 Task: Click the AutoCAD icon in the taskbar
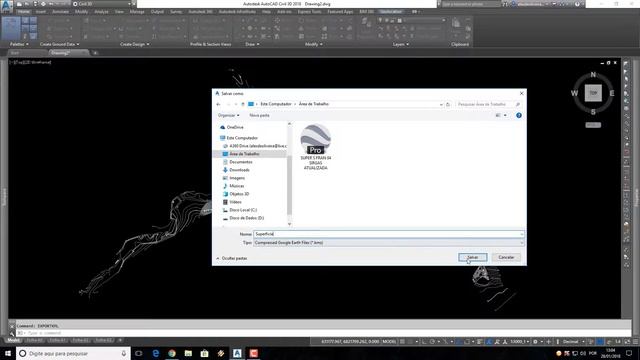click(x=237, y=353)
